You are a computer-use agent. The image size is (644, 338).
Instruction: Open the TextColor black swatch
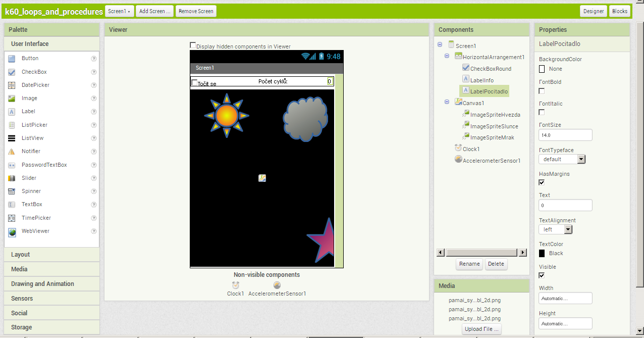[542, 254]
